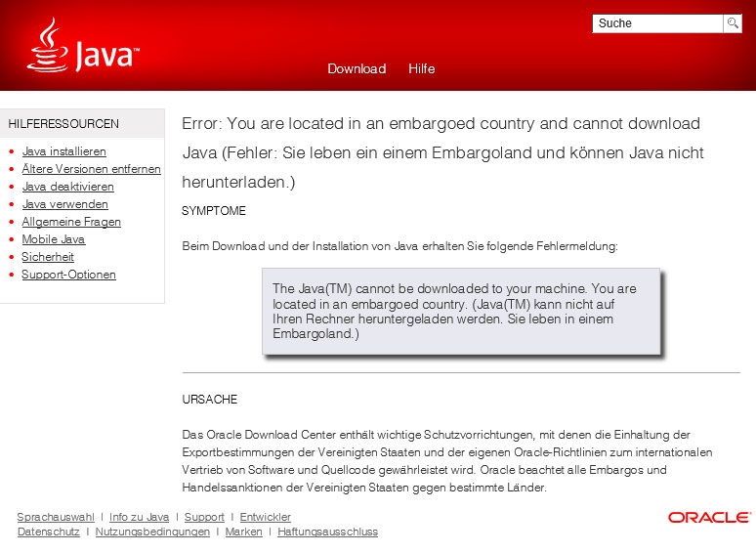Click the embargoed country error message box
756x553 pixels.
(461, 312)
